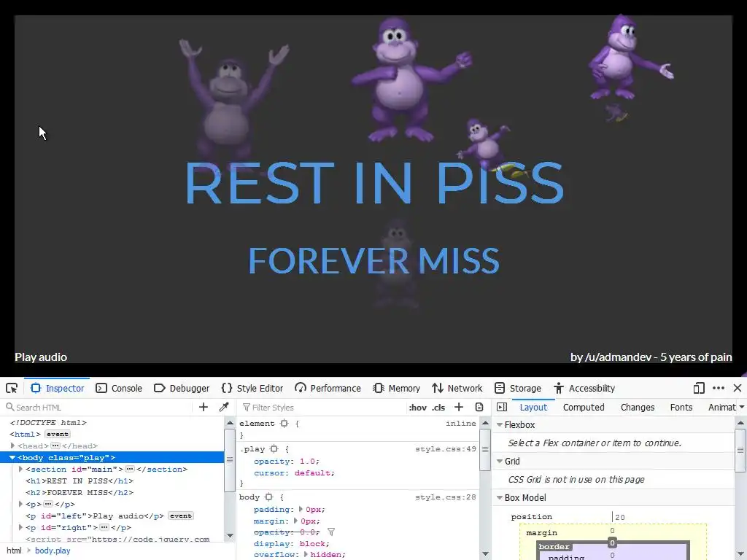Show event listener on p id="left"
This screenshot has width=747, height=560.
point(181,516)
